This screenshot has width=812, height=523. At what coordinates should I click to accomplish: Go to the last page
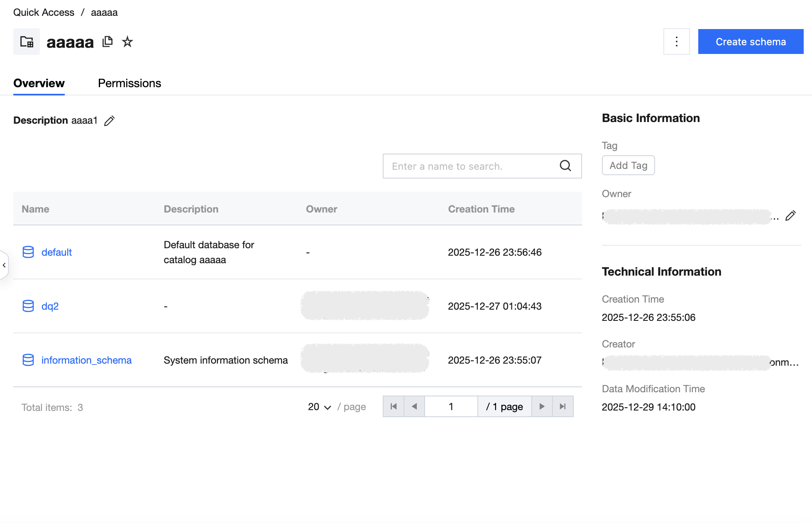pyautogui.click(x=563, y=406)
